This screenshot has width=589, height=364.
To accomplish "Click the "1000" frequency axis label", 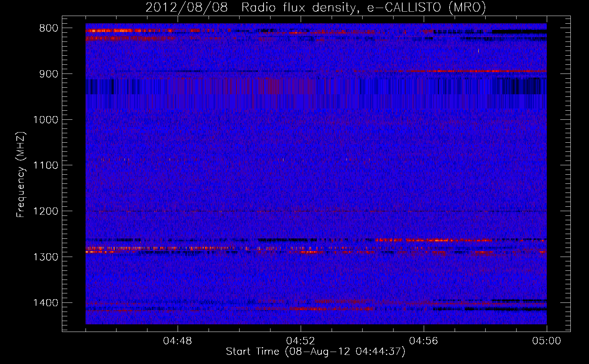I will [46, 120].
